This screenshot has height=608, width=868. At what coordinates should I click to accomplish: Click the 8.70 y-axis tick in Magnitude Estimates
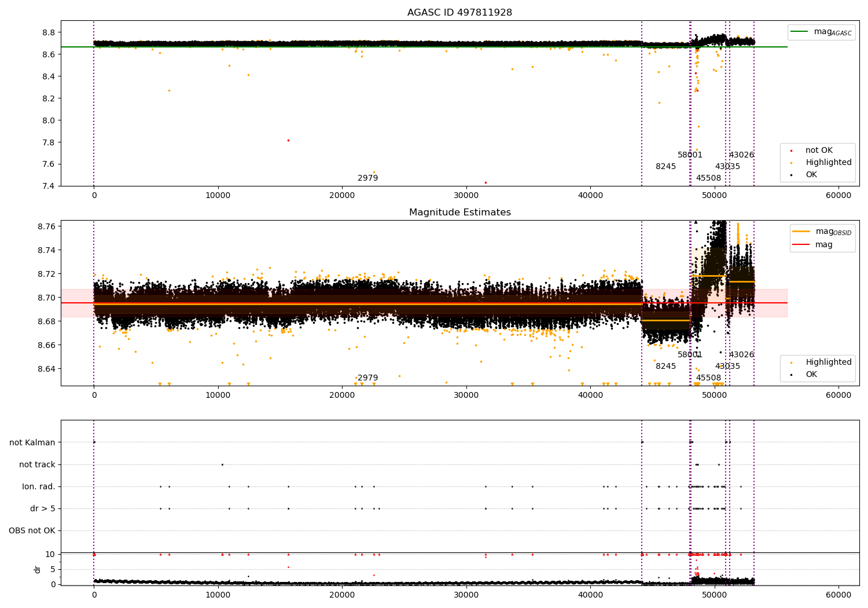(46, 298)
